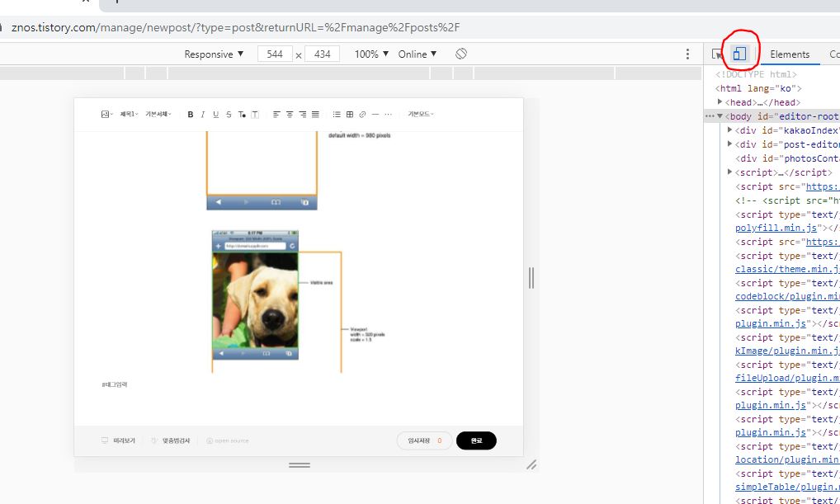Viewport: 840px width, 504px height.
Task: Open the 기본모드 editor mode dropdown
Action: (x=421, y=114)
